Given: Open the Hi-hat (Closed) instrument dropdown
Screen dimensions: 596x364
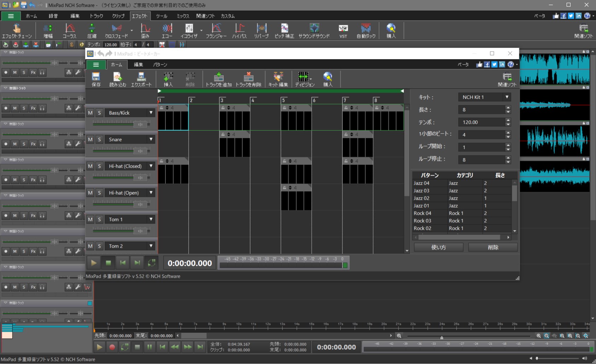Looking at the screenshot, I should click(x=151, y=166).
